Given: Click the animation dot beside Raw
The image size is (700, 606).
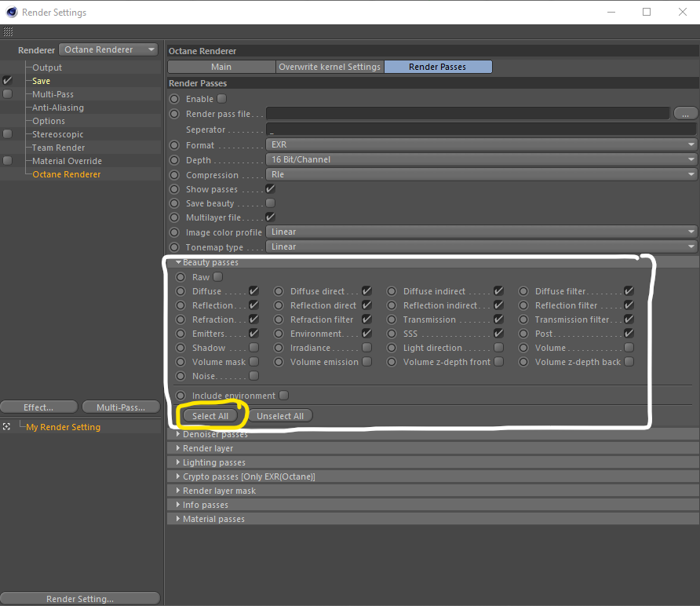Looking at the screenshot, I should [x=180, y=277].
